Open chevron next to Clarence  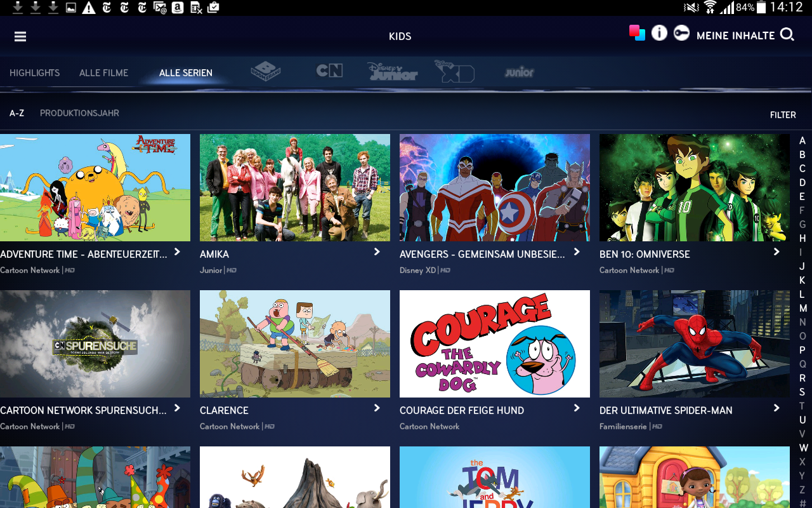point(377,408)
